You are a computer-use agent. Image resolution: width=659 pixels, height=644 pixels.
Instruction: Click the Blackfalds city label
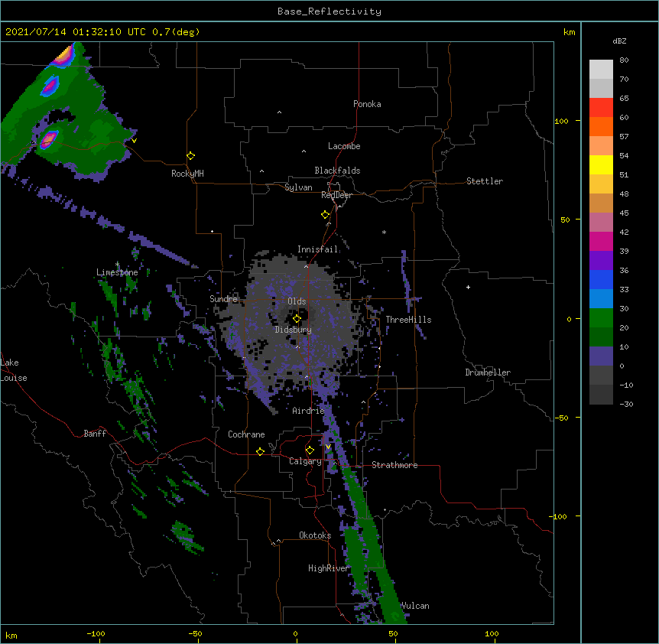337,171
